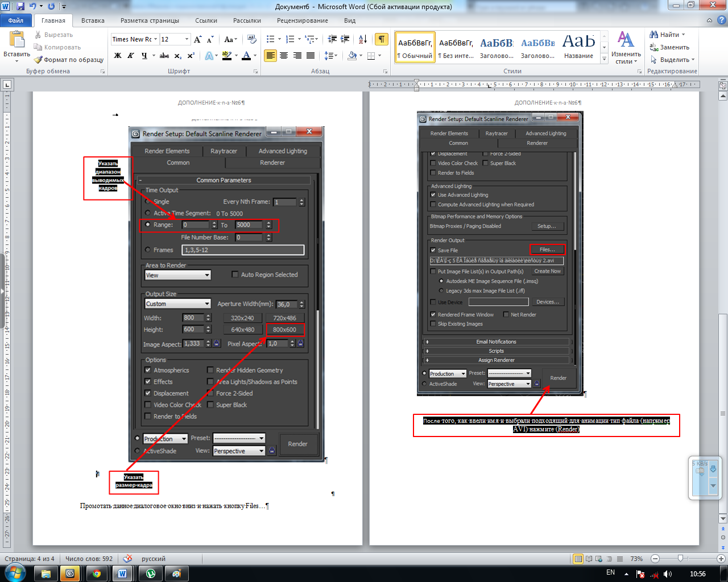Click the zoom slider handle
728x582 pixels.
[680, 559]
